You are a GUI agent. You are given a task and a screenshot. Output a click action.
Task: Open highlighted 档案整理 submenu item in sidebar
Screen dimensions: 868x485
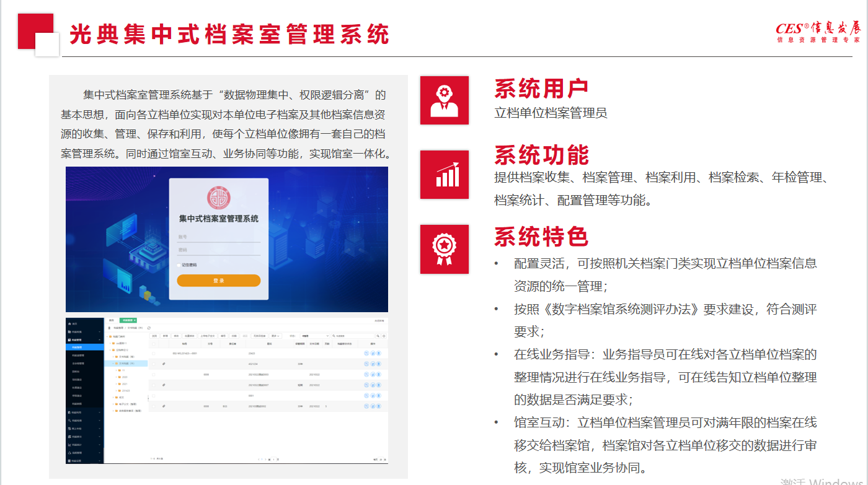pos(84,347)
